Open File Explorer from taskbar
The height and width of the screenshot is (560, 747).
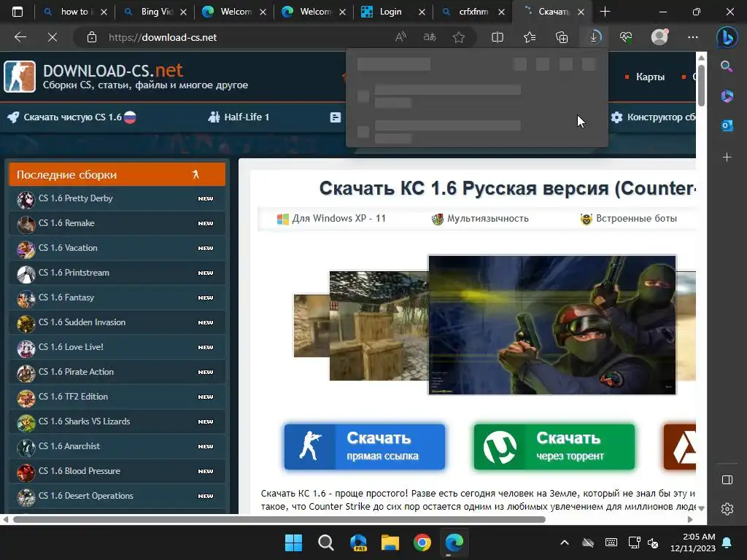(390, 542)
